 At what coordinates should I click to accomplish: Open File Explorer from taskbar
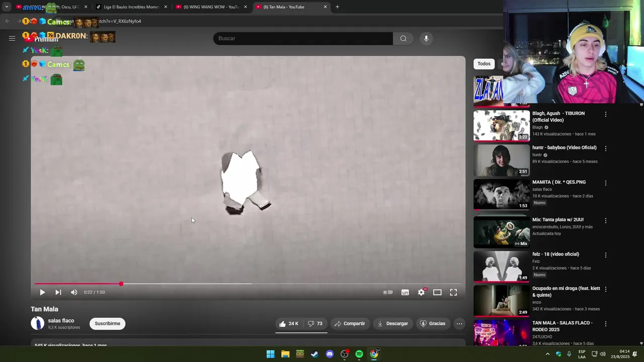(x=285, y=354)
